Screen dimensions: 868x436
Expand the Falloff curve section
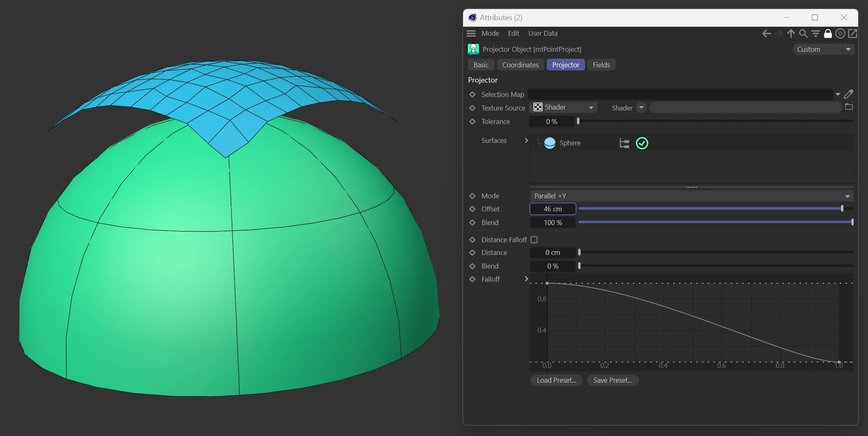pos(526,279)
